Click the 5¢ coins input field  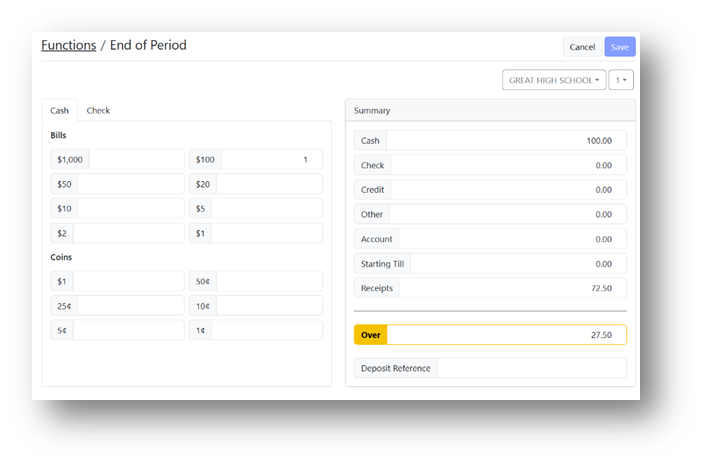(129, 331)
